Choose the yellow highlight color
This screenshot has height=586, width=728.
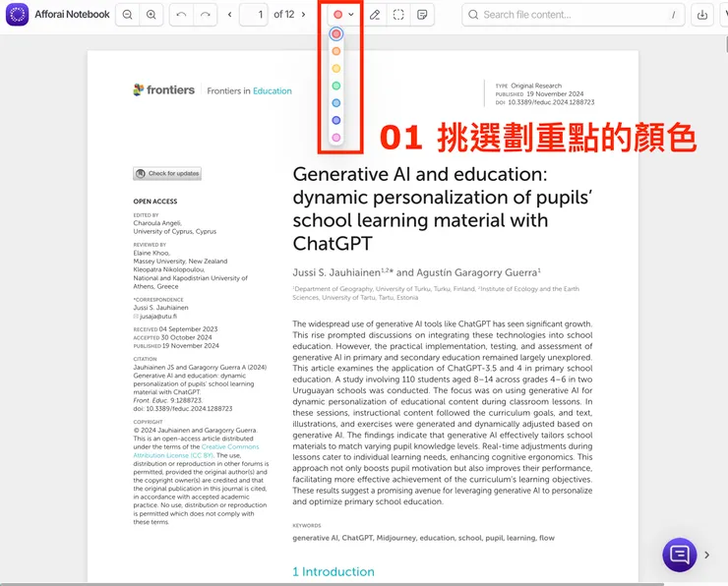336,69
